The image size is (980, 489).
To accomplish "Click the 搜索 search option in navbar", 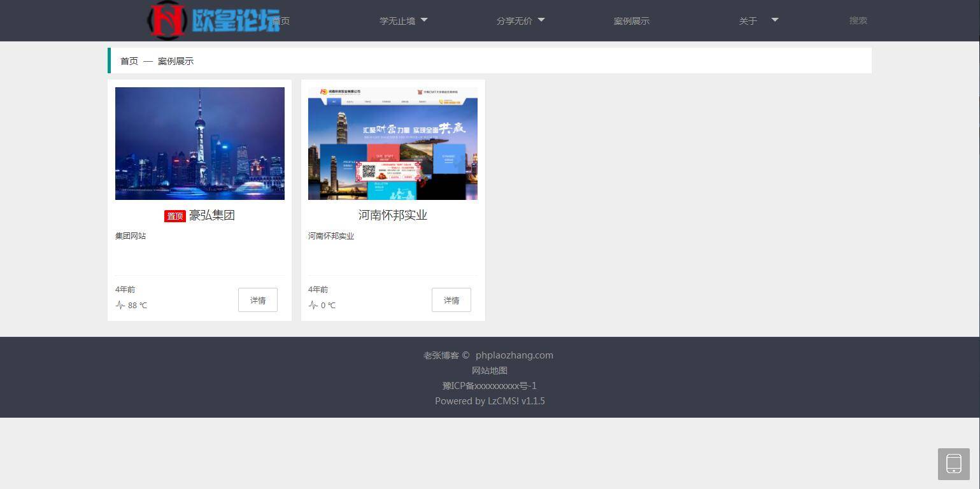I will (x=858, y=20).
